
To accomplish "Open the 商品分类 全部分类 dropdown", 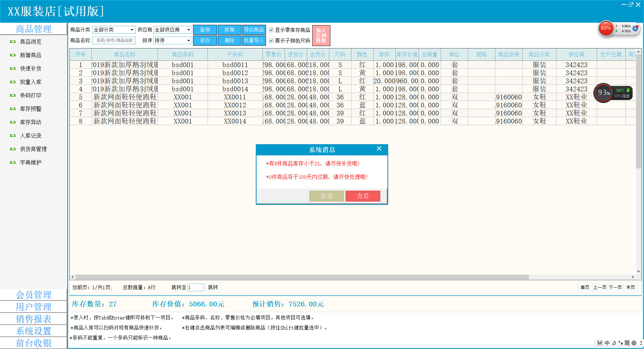I will (x=114, y=30).
